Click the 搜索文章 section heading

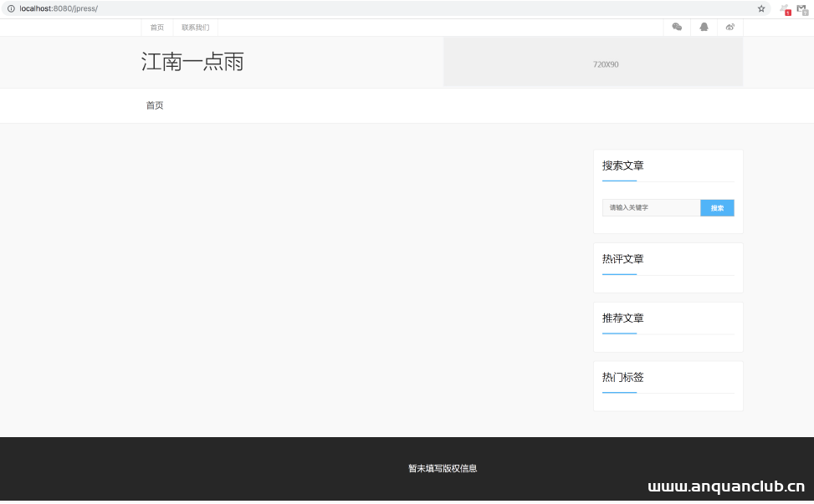point(621,165)
